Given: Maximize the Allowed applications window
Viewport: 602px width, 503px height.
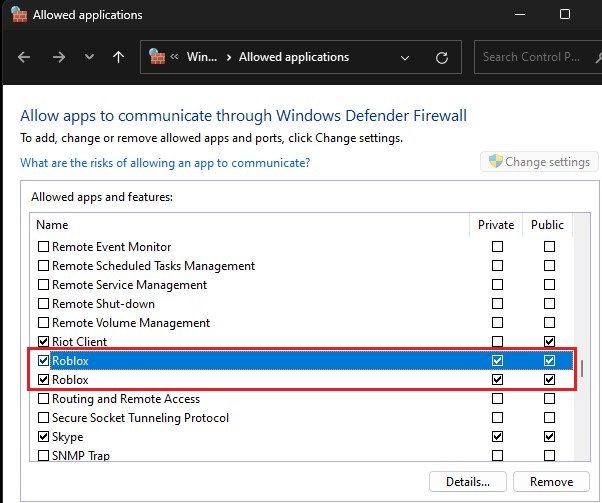Looking at the screenshot, I should coord(565,15).
